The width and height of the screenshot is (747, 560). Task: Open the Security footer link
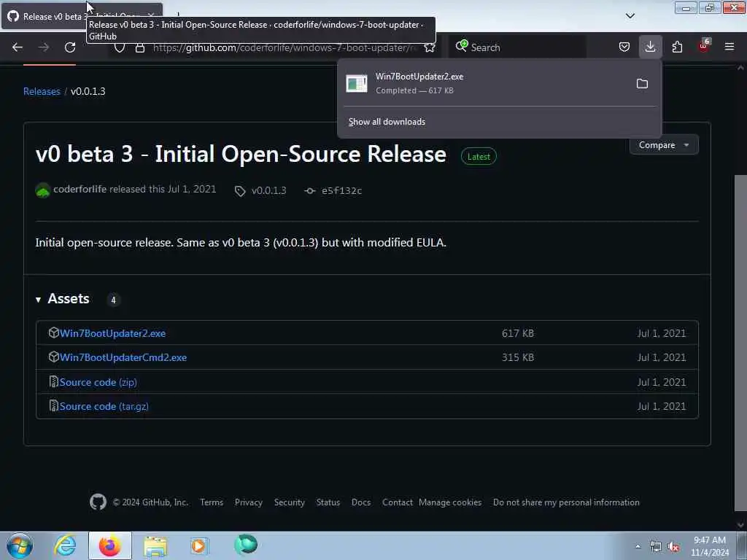(x=289, y=502)
